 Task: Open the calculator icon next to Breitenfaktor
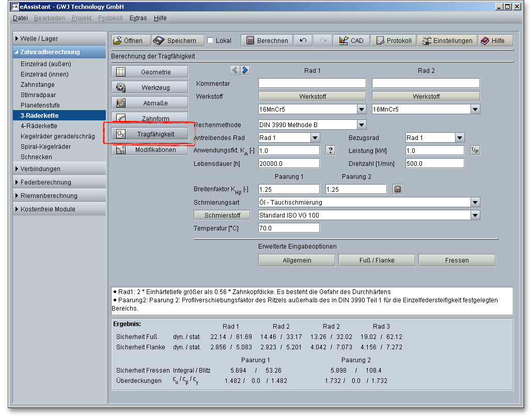tap(398, 189)
